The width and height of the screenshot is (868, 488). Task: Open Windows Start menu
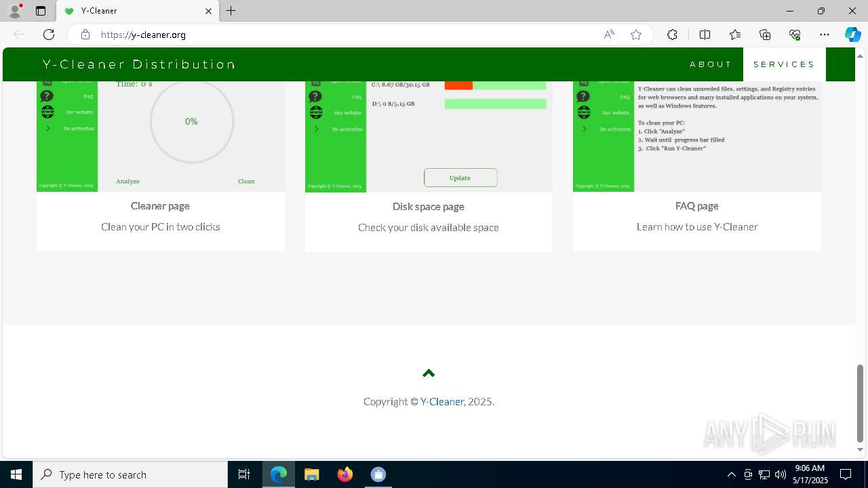coord(16,474)
